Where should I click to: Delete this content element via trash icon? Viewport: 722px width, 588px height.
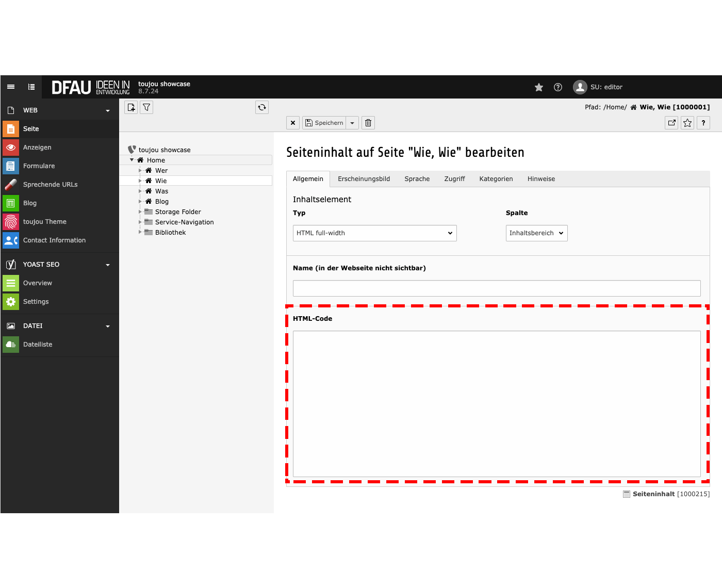(x=368, y=123)
